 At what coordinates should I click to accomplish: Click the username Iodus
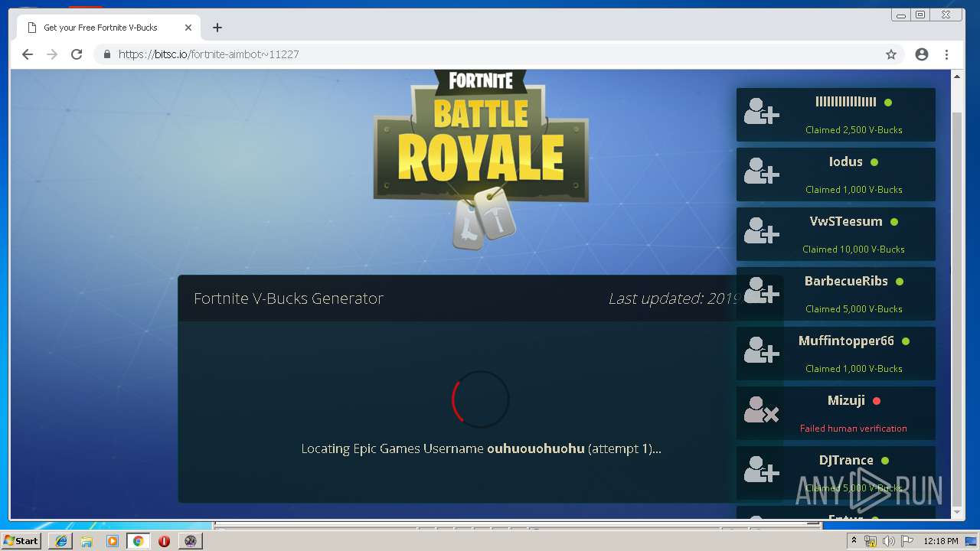coord(846,161)
